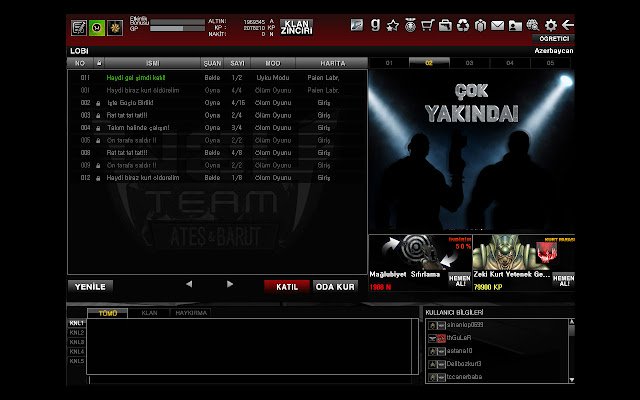This screenshot has width=640, height=400.
Task: Click the red KATIL join button
Action: click(287, 287)
